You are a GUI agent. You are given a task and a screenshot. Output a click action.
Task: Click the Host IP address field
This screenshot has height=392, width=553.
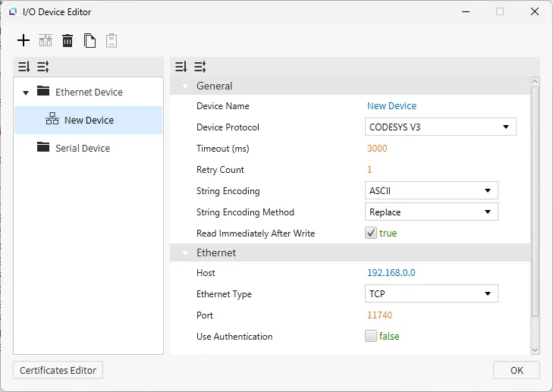tap(391, 273)
